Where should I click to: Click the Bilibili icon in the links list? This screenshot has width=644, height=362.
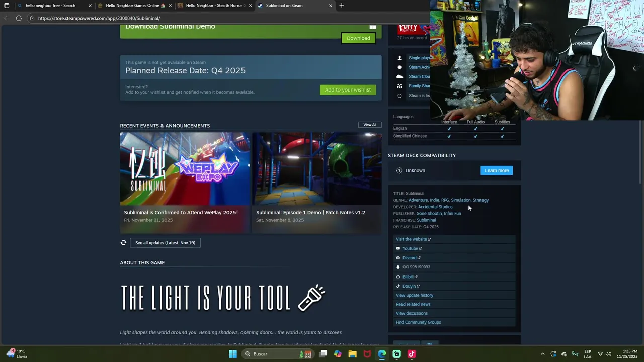[x=398, y=277]
